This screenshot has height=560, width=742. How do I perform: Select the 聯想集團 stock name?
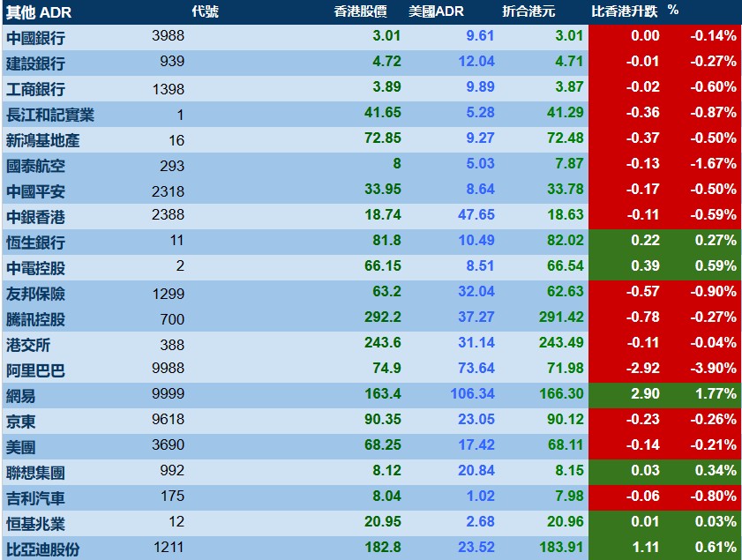[35, 473]
